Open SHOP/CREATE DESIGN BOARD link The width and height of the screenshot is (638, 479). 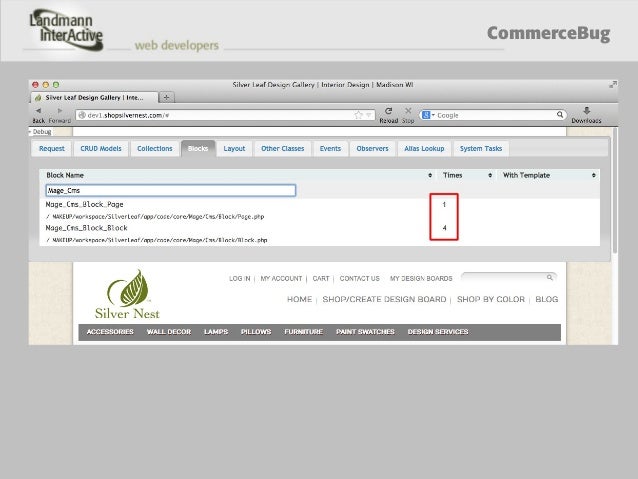point(385,299)
